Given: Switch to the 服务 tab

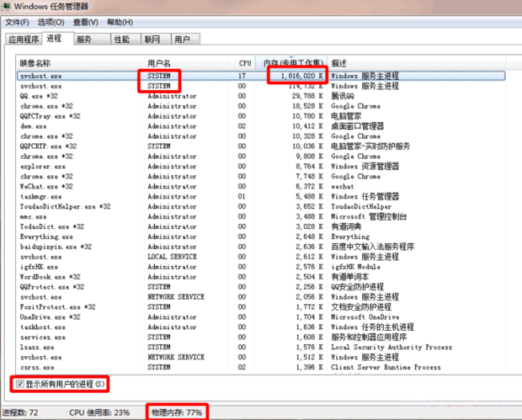Looking at the screenshot, I should click(x=84, y=39).
